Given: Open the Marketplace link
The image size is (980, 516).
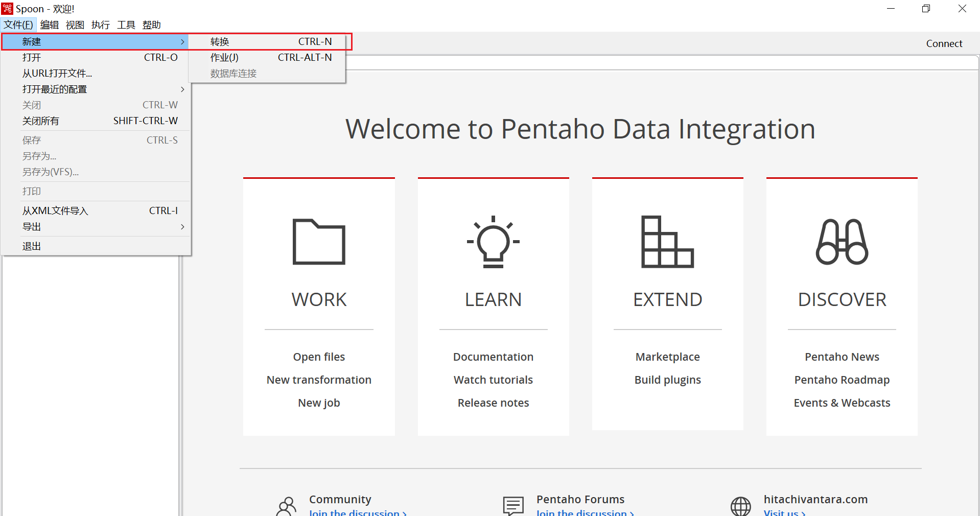Looking at the screenshot, I should (667, 357).
